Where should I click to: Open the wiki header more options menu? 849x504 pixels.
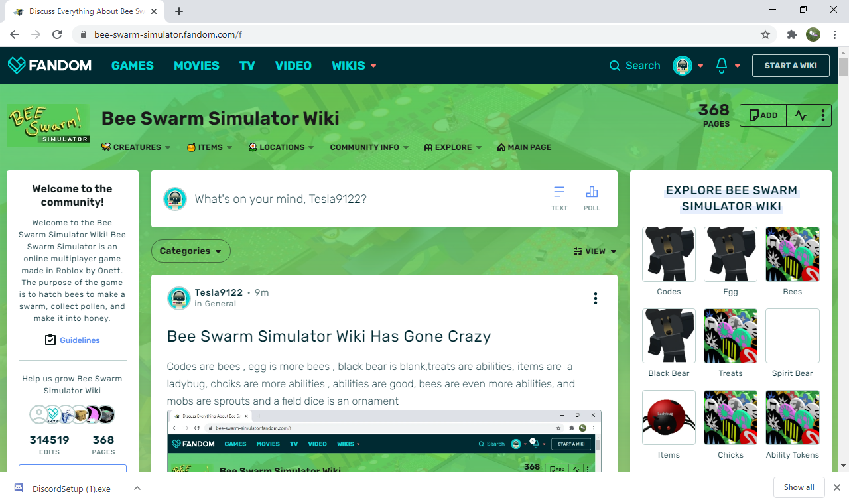point(822,115)
